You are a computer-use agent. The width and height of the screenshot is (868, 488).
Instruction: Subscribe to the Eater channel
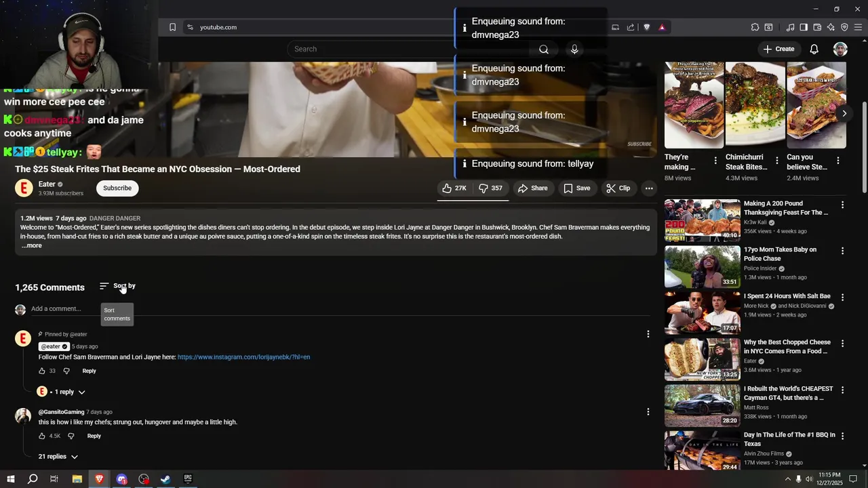point(117,188)
